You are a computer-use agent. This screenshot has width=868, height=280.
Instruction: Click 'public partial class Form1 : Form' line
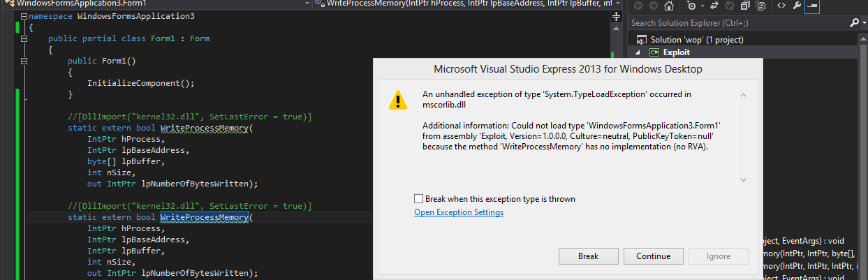(x=128, y=38)
